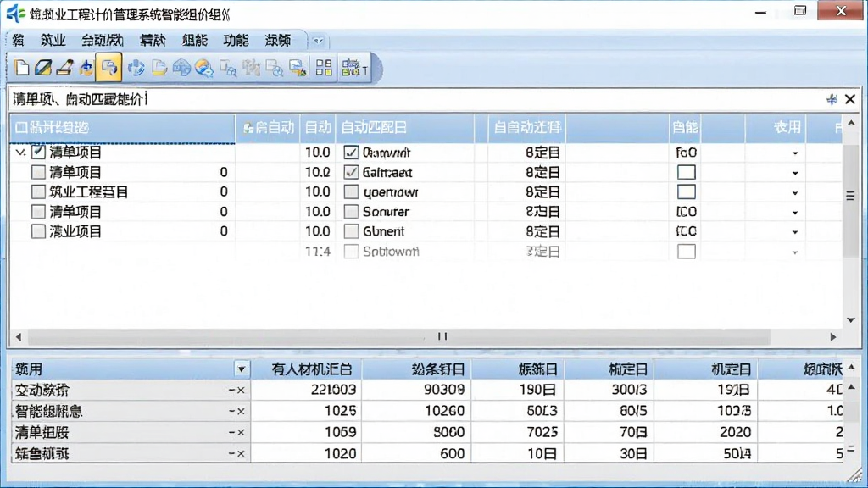This screenshot has width=868, height=488.
Task: Open the menu item between 筑业 and 组能 pairs starting 自动
Action: pyautogui.click(x=103, y=41)
